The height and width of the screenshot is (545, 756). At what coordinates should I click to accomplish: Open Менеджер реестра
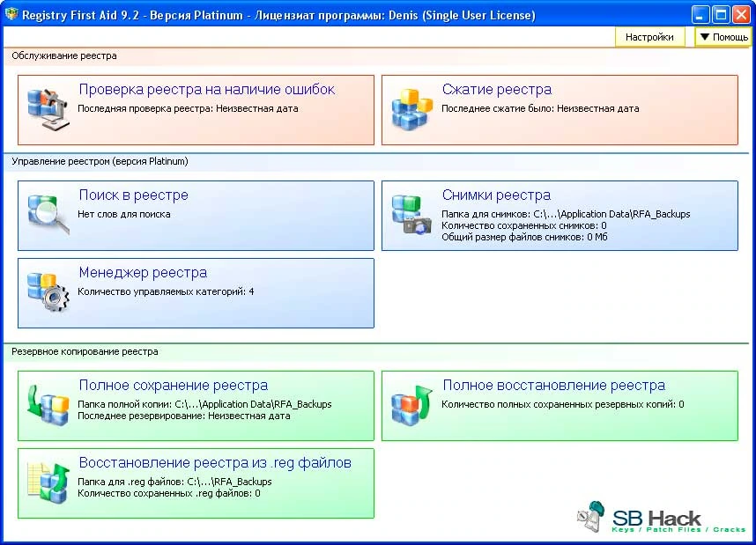pos(196,293)
